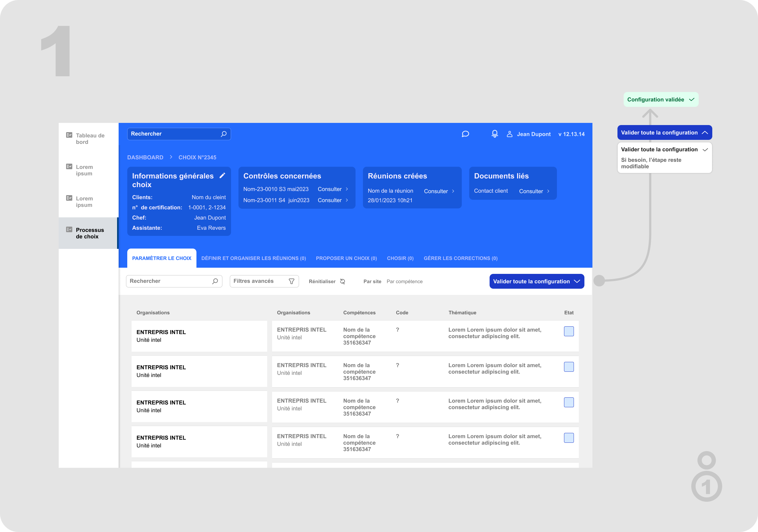Image resolution: width=758 pixels, height=532 pixels.
Task: Click the chevron after Consulter in Documents liés
Action: pyautogui.click(x=548, y=191)
